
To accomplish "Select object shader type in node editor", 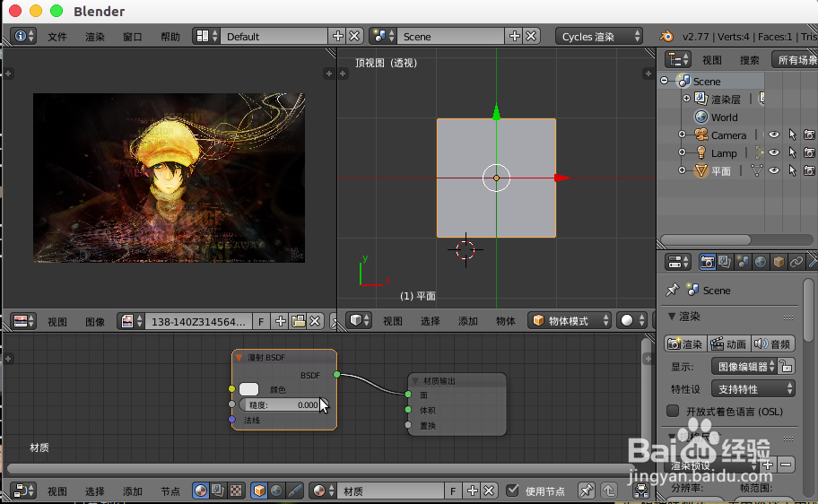I will (x=259, y=491).
